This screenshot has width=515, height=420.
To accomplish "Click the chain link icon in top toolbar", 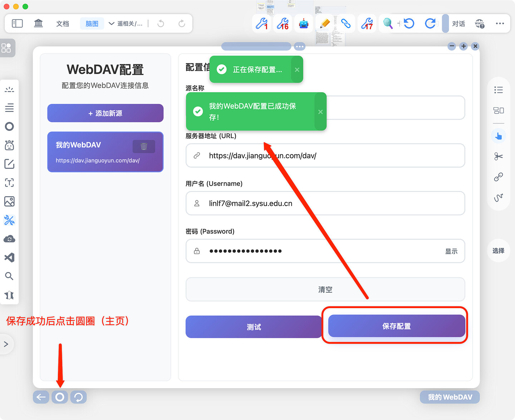I will (346, 24).
